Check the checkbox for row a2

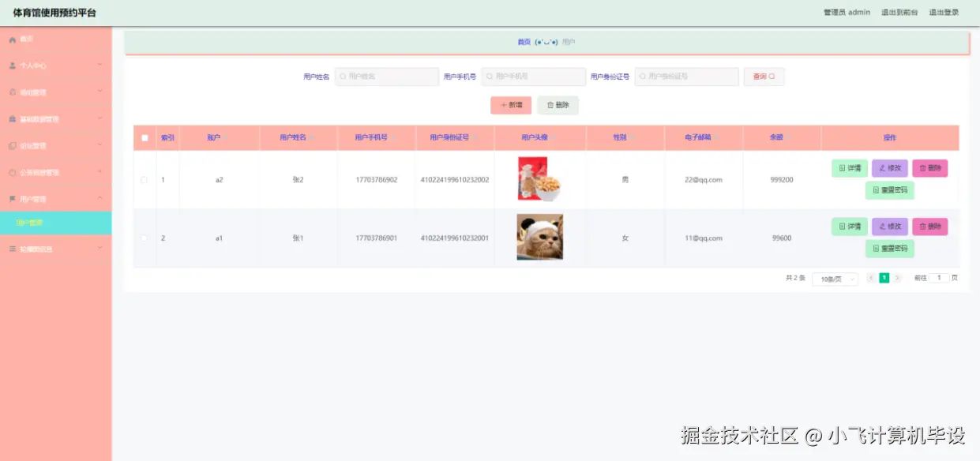(145, 180)
